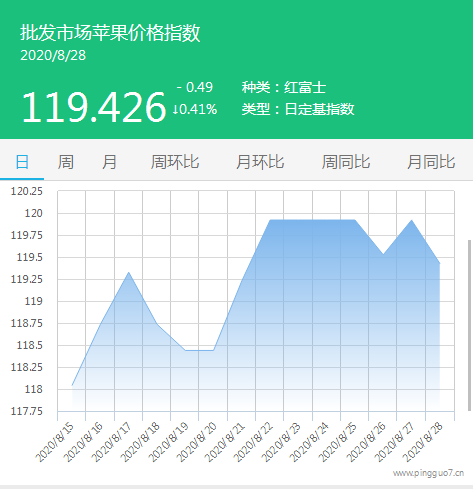Image resolution: width=473 pixels, height=489 pixels.
Task: Open the 月 monthly tab
Action: tap(109, 162)
